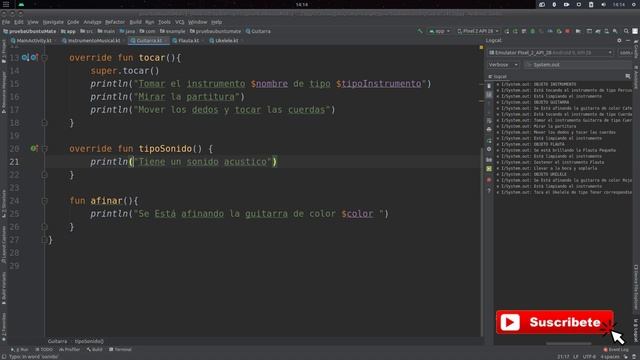Click the Search Everywhere magnifier icon
640x360 pixels.
coord(626,31)
